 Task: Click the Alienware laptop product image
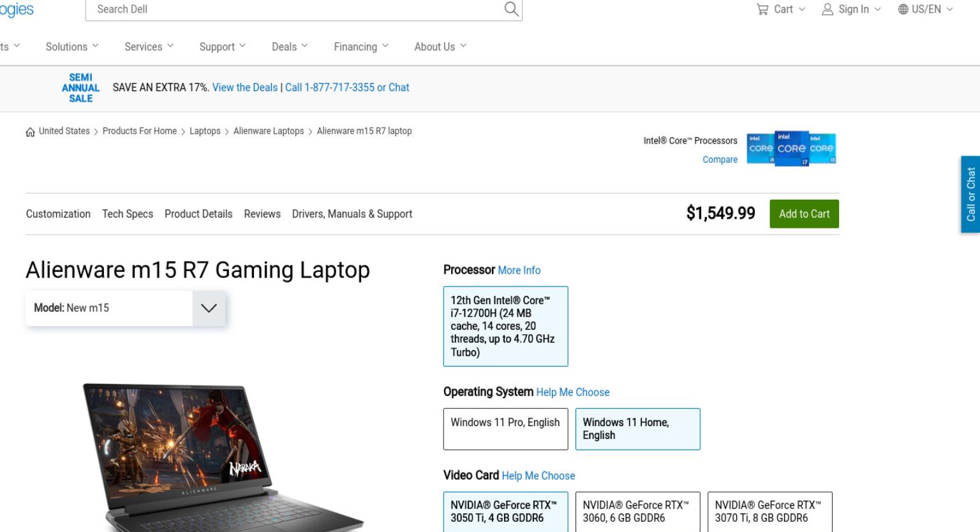click(223, 457)
